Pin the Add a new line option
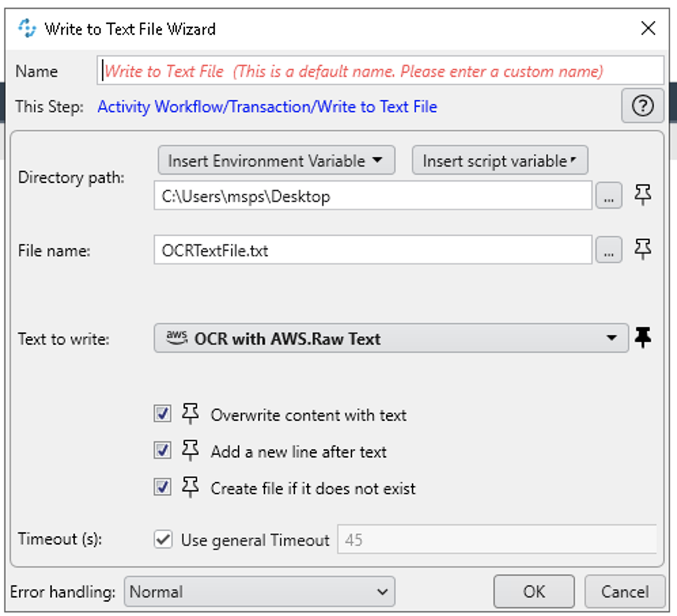Viewport: 677px width, 616px height. [x=190, y=450]
